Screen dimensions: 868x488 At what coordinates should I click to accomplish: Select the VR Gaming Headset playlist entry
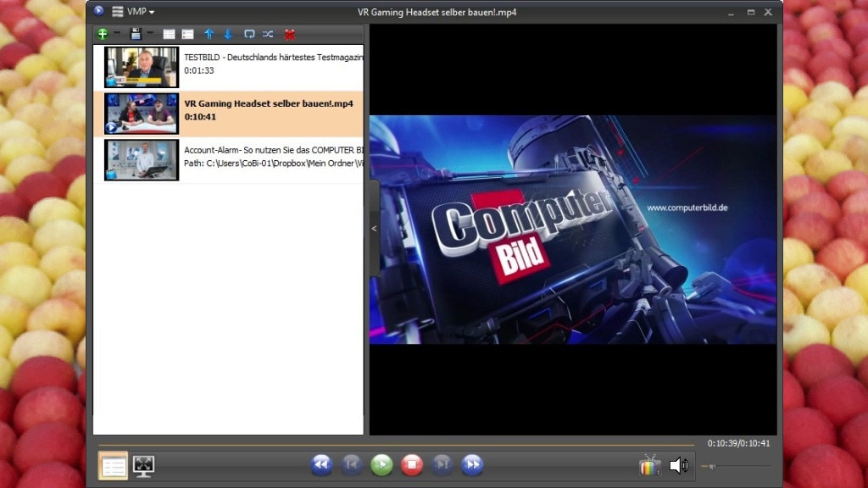pos(228,114)
